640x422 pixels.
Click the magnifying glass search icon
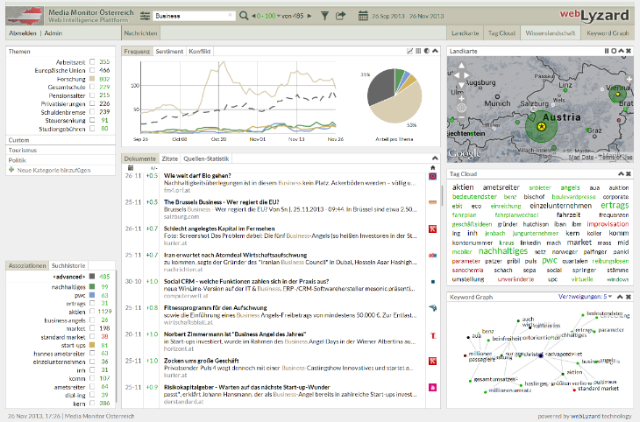(x=244, y=16)
